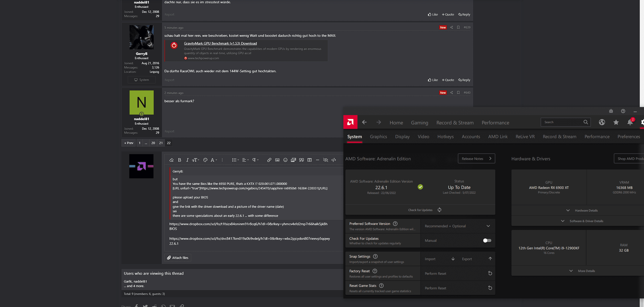Click the forward arrow in AMD Software
Screen dimensions: 644x307
(379, 122)
